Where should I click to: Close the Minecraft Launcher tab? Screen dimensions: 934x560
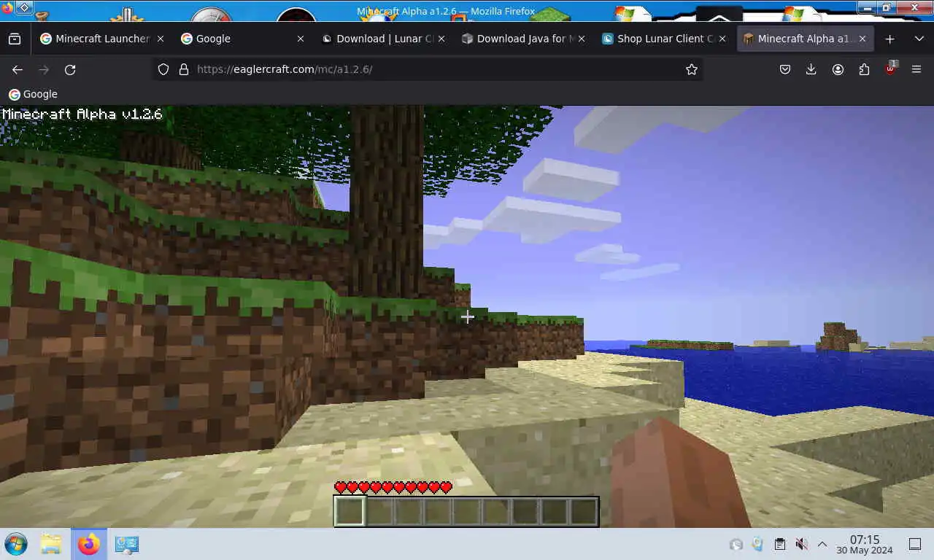coord(160,39)
